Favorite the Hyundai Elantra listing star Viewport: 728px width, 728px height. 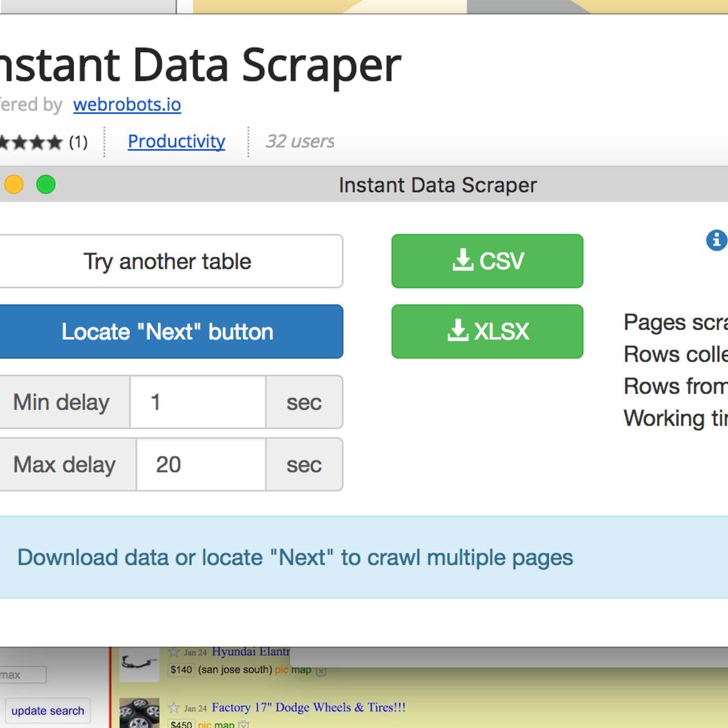tap(174, 652)
